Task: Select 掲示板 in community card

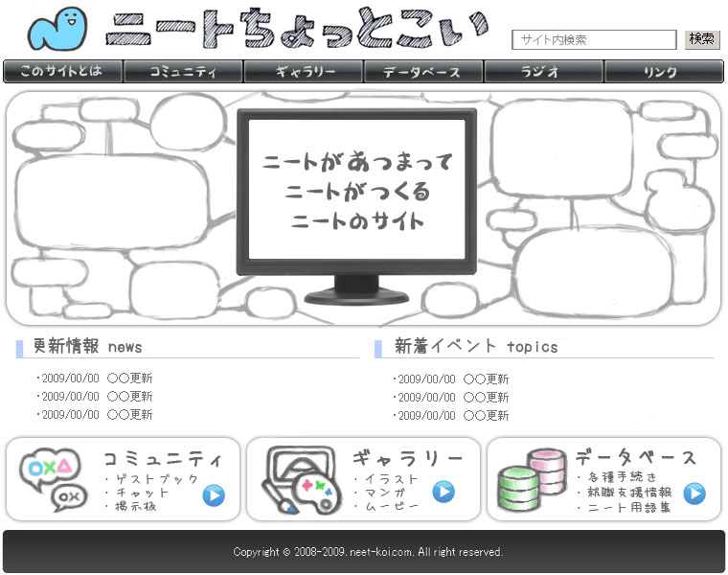Action: [x=136, y=506]
